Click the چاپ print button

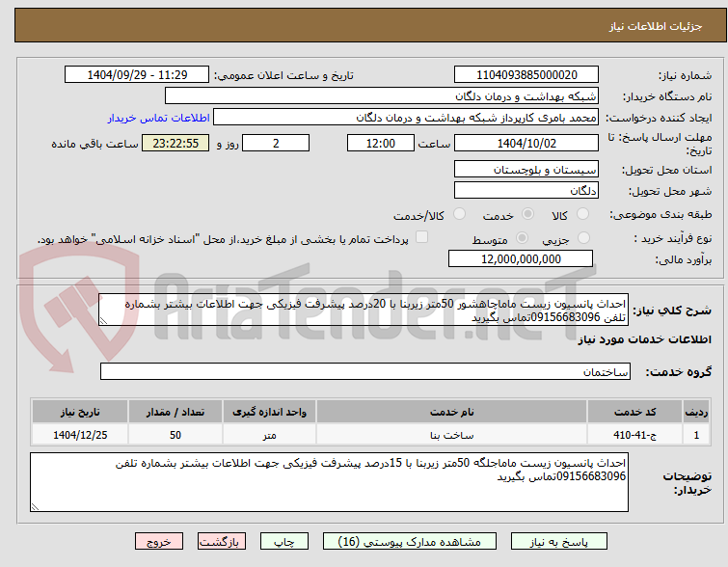click(284, 542)
